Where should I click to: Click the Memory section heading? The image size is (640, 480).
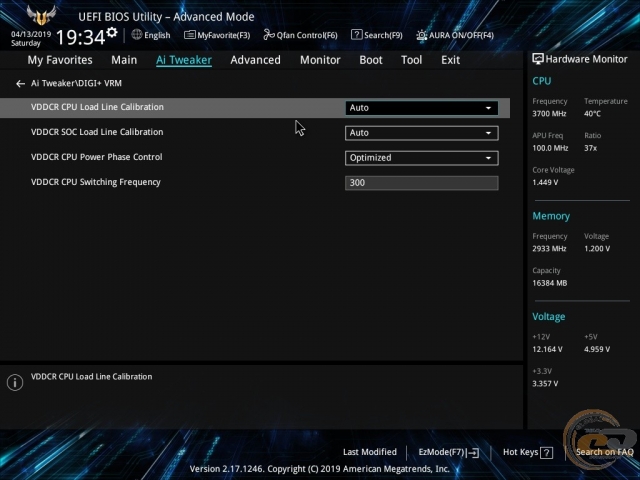551,216
